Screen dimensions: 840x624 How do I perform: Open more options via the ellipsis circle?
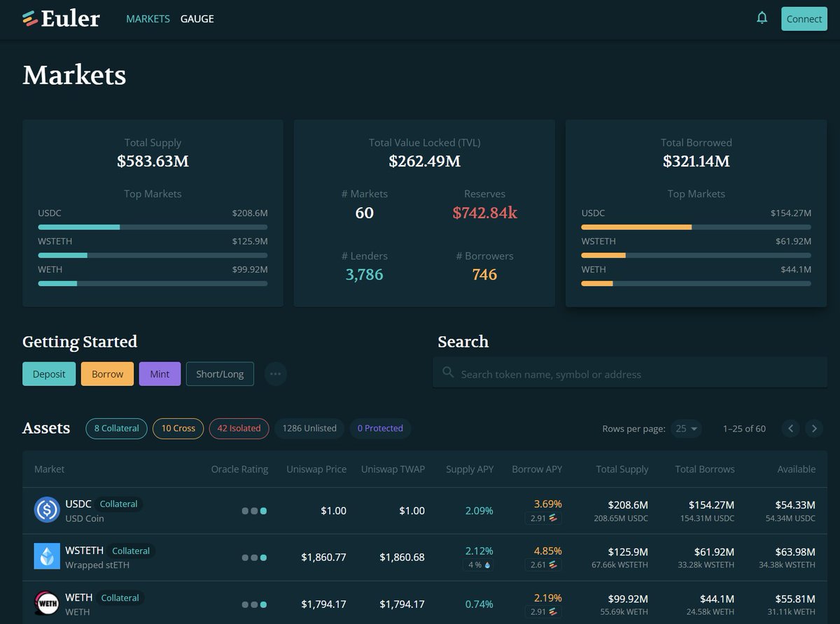[x=276, y=374]
